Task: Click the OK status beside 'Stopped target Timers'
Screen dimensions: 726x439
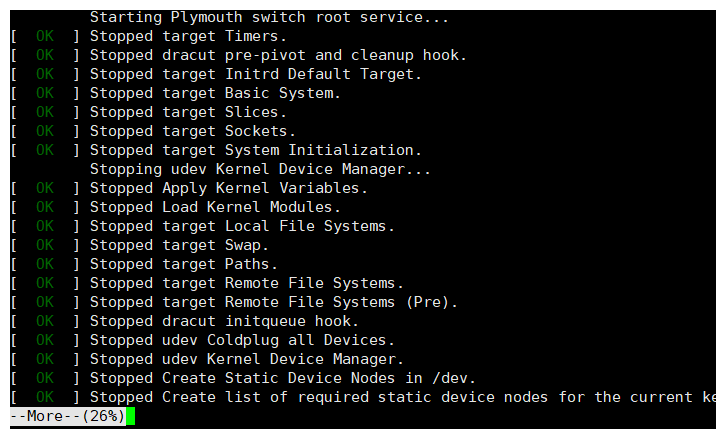Action: click(45, 37)
